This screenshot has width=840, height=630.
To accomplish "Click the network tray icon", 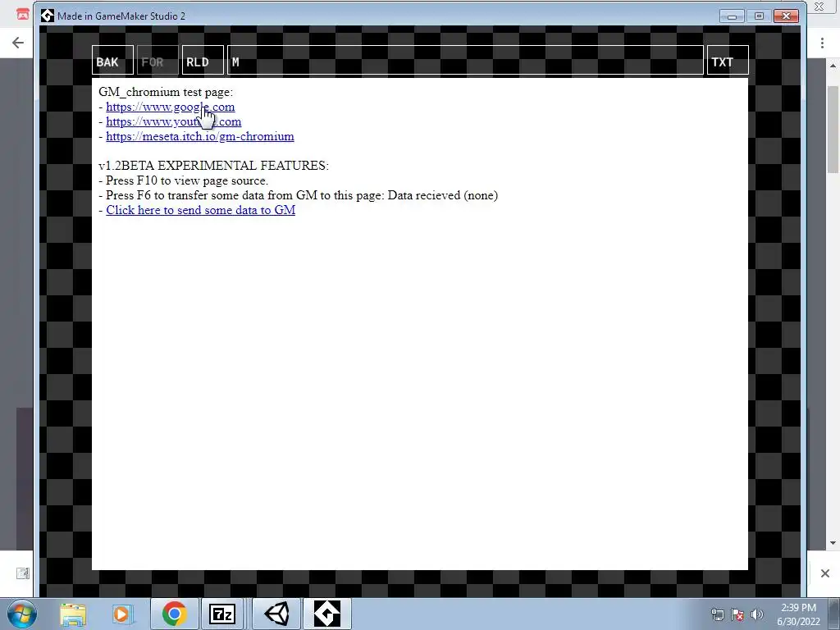I will click(x=718, y=614).
